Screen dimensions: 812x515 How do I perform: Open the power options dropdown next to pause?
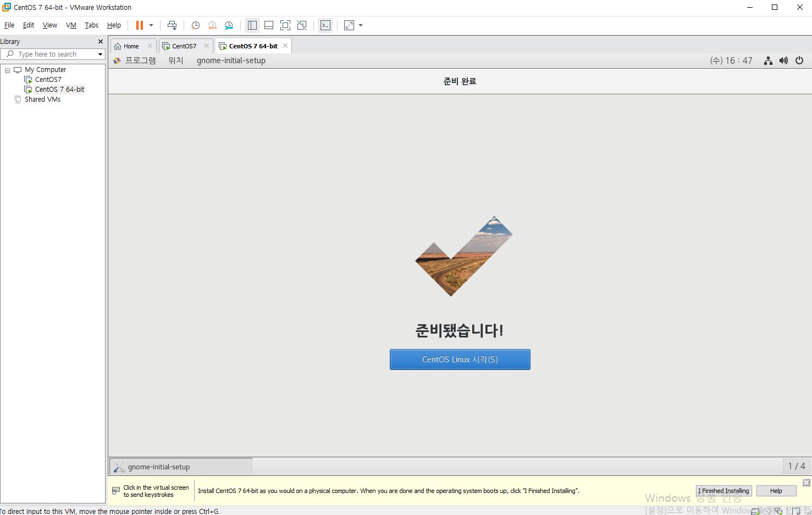(151, 25)
